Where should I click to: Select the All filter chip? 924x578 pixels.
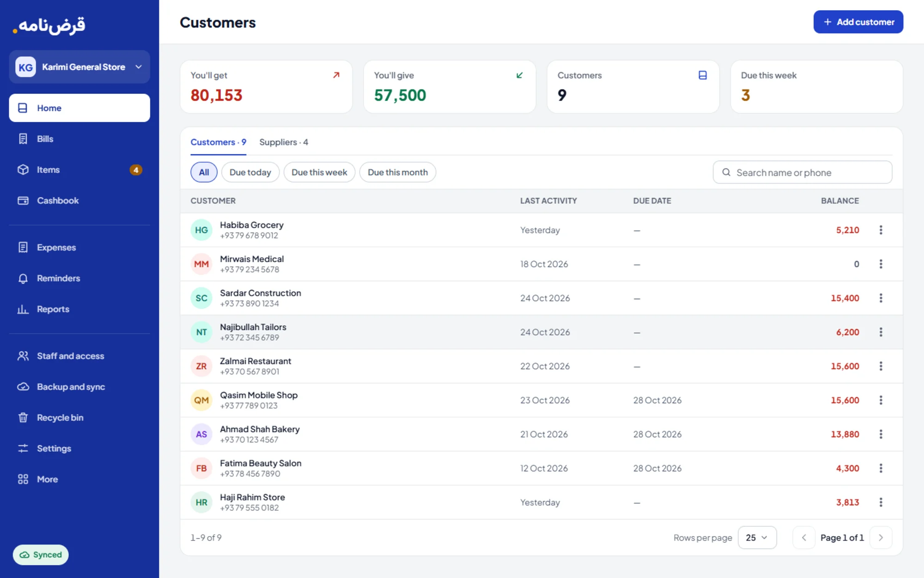(204, 172)
